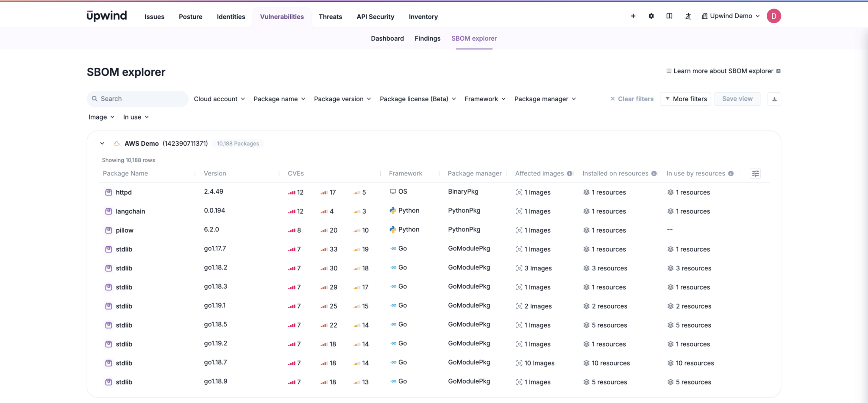
Task: Collapse the AWS Demo account section
Action: coord(102,143)
